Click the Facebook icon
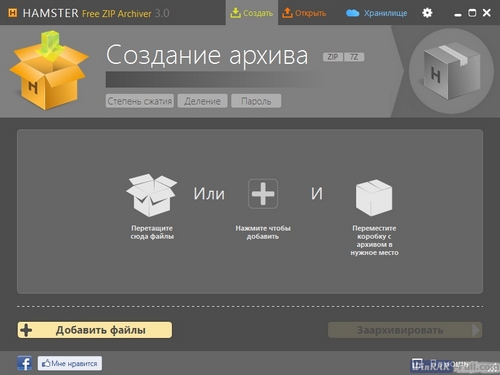 (x=25, y=363)
